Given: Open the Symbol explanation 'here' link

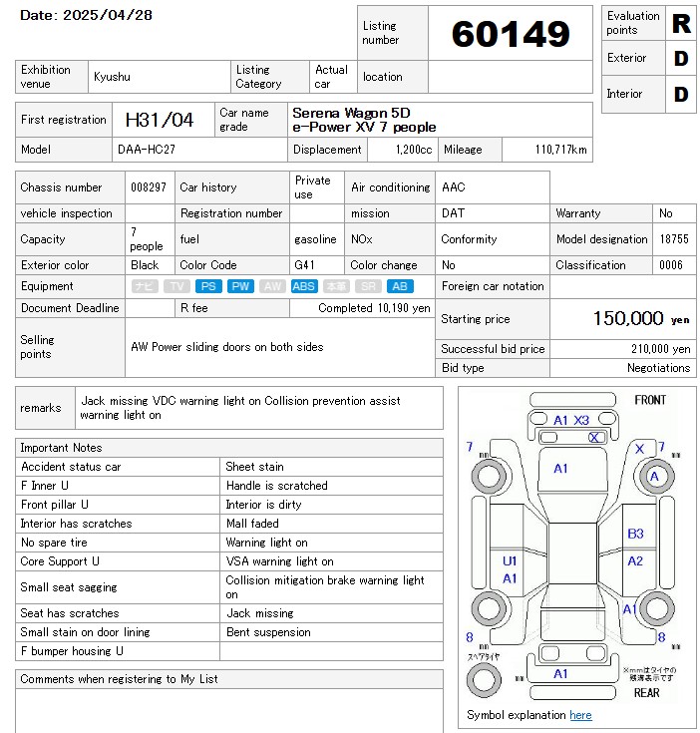Looking at the screenshot, I should coord(580,715).
